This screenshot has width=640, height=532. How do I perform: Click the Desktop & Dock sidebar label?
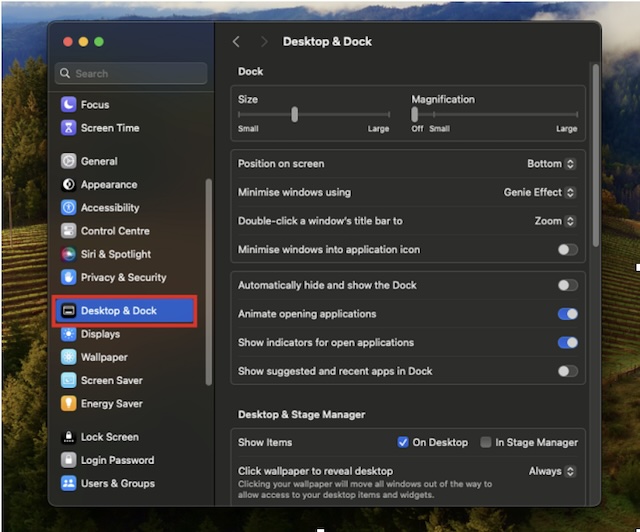118,311
